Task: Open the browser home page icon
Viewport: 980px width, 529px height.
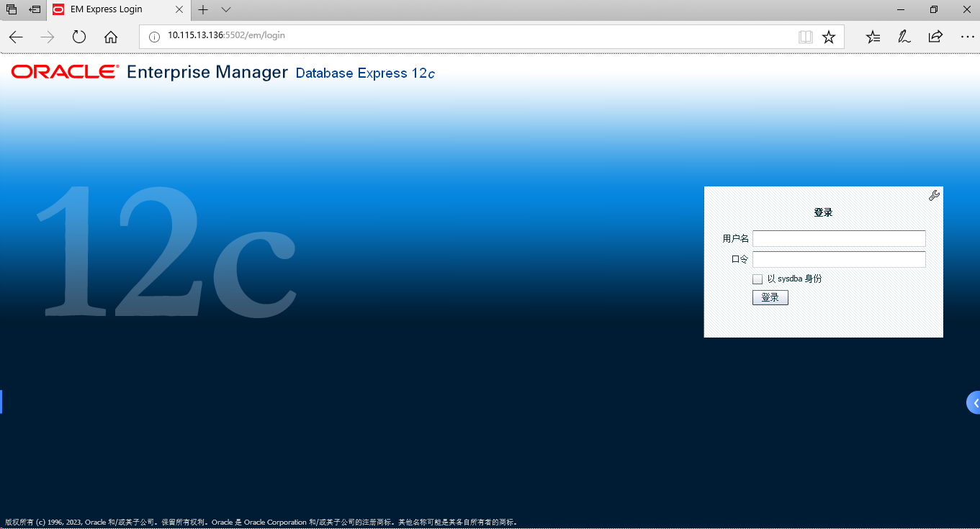Action: click(x=111, y=37)
